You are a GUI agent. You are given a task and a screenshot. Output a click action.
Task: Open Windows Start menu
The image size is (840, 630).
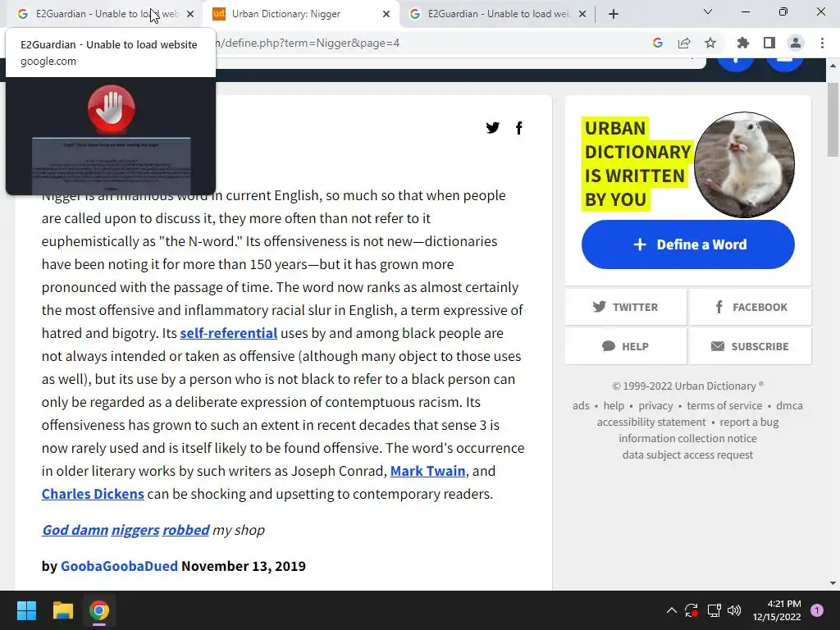click(26, 610)
